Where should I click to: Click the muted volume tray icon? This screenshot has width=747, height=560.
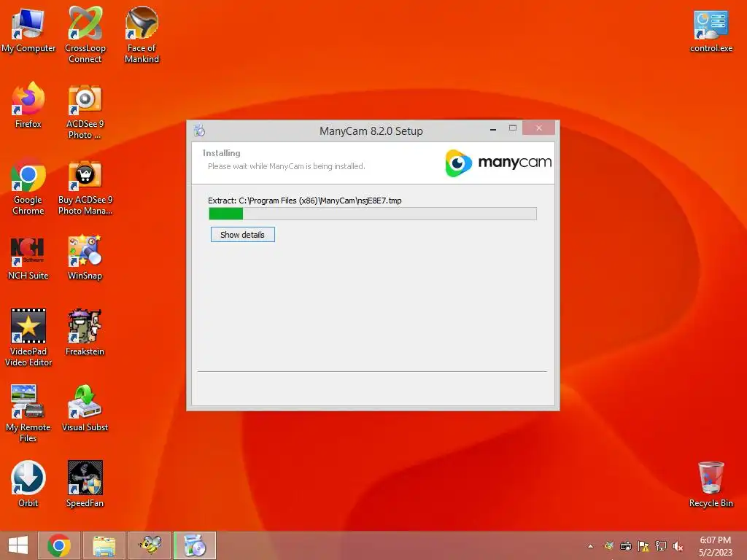678,546
